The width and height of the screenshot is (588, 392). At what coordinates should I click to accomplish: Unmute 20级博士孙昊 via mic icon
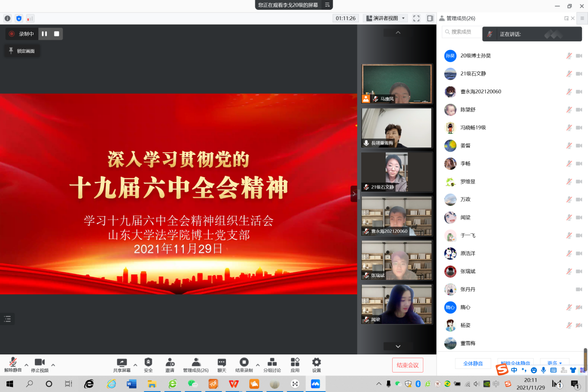pos(569,56)
